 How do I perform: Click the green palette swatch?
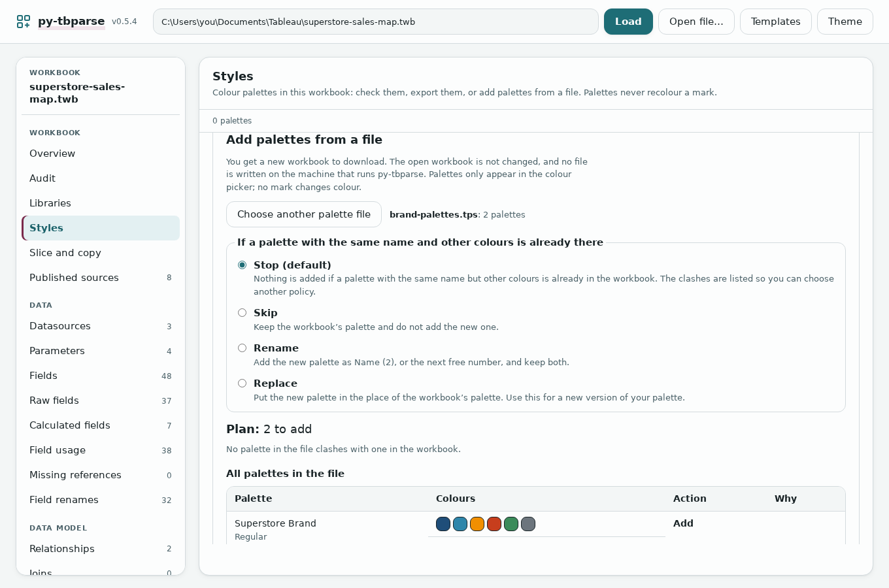(x=511, y=524)
